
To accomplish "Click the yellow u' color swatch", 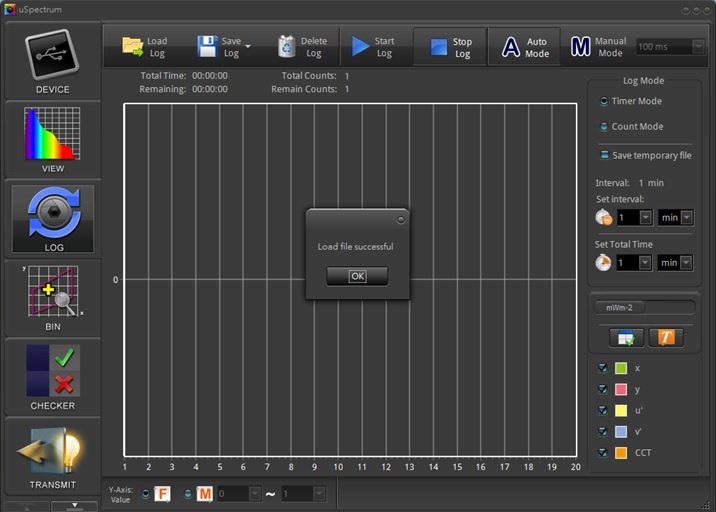I will coord(621,410).
